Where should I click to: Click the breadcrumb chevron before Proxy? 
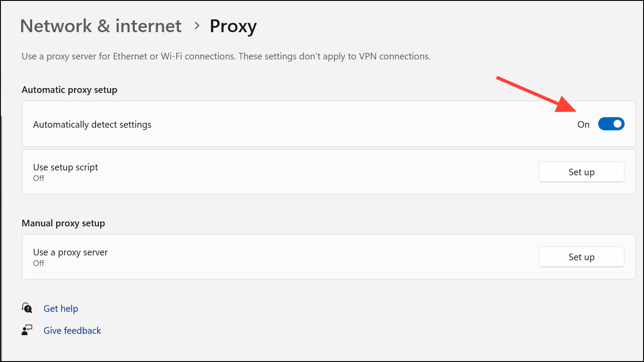pyautogui.click(x=197, y=26)
